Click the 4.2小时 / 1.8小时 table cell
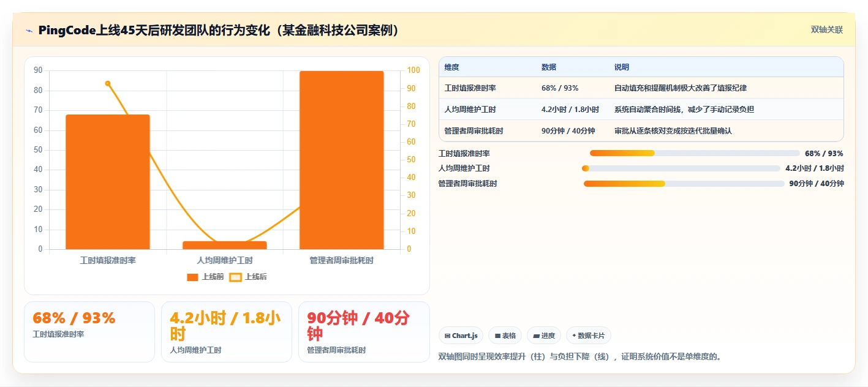Image resolution: width=868 pixels, height=387 pixels. point(570,110)
